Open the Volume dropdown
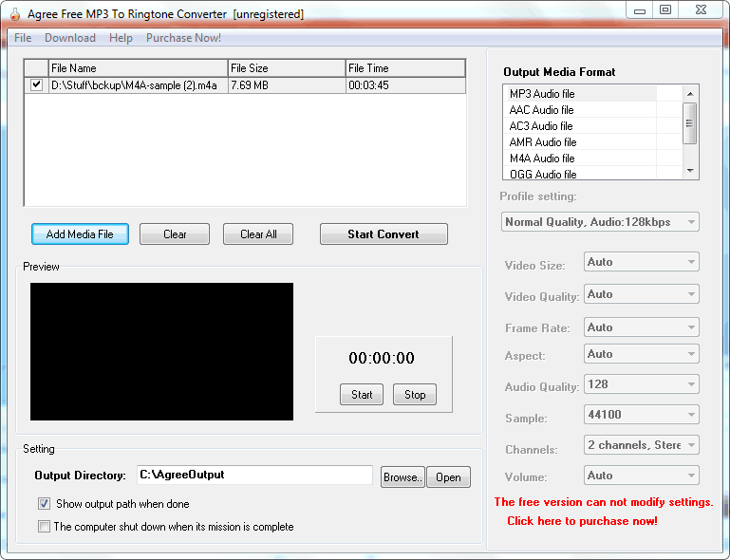Screen dimensions: 730x560 tap(642, 476)
